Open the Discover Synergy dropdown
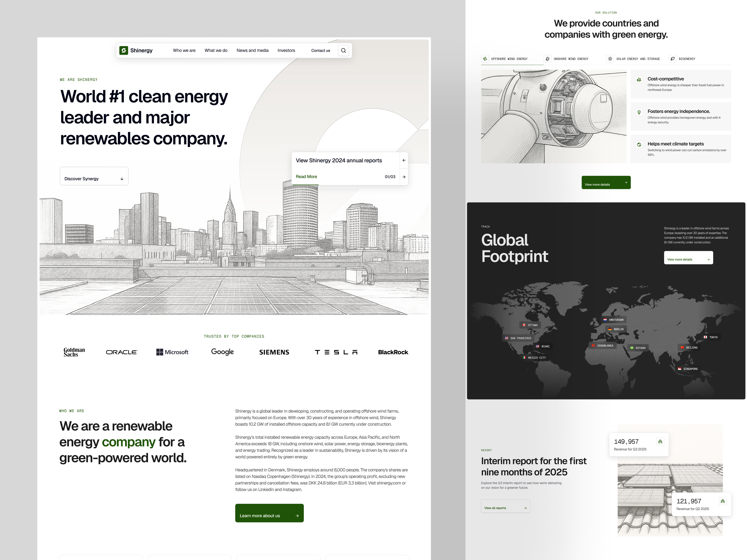The height and width of the screenshot is (560, 747). 94,176
